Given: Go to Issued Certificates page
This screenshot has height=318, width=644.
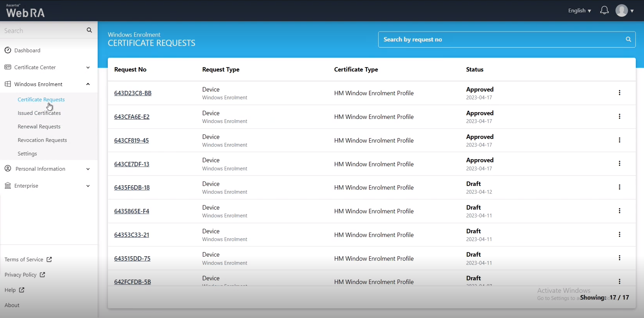Looking at the screenshot, I should click(x=39, y=113).
